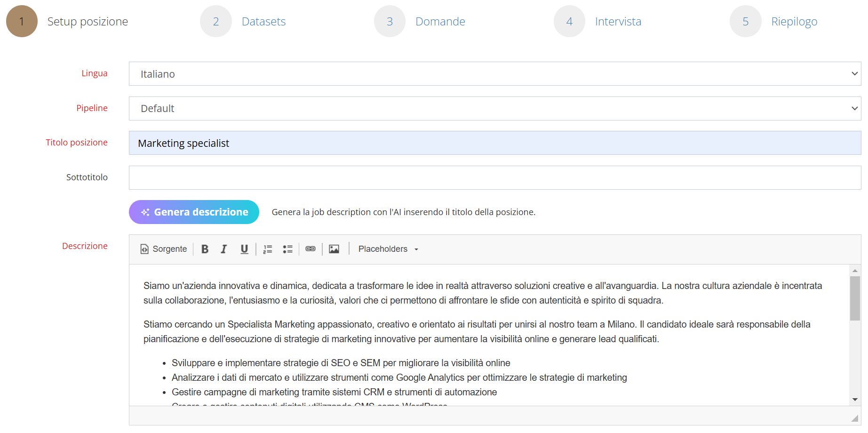Toggle Underline formatting in editor toolbar
This screenshot has width=868, height=433.
[x=244, y=249]
